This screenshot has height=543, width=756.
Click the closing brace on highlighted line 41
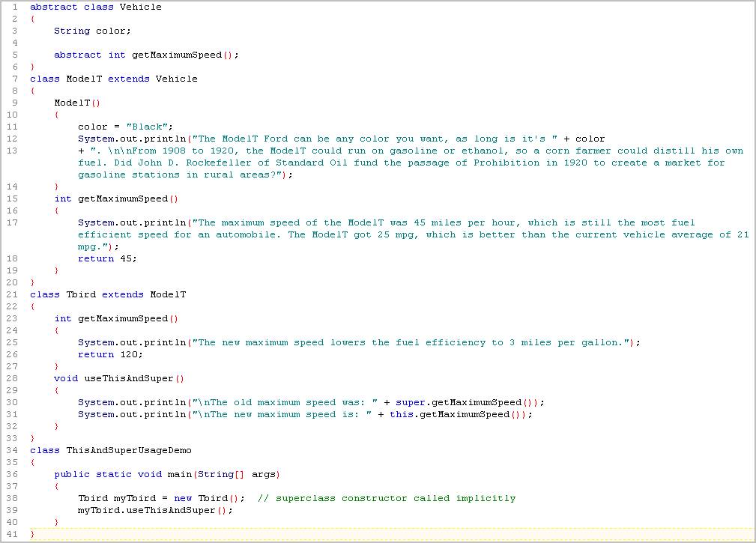point(32,534)
